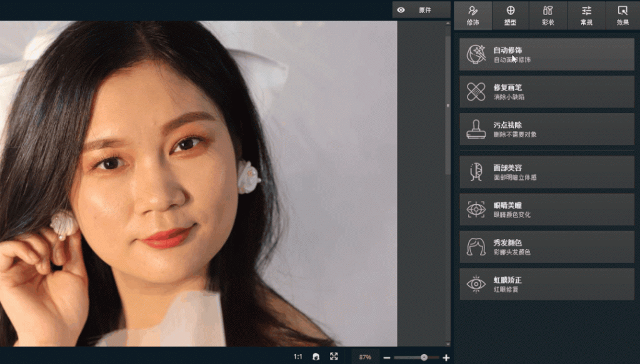This screenshot has width=640, height=364.
Task: Choose the 修复画笔 bandage icon
Action: (476, 92)
